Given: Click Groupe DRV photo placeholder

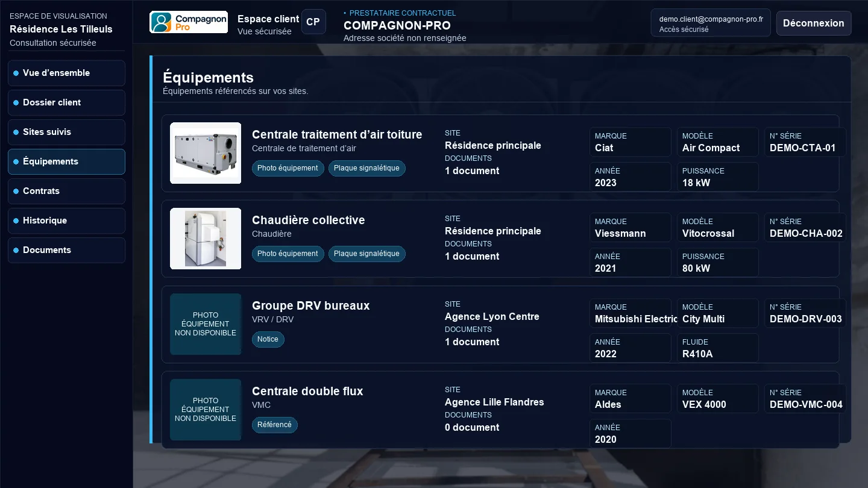Looking at the screenshot, I should point(206,324).
